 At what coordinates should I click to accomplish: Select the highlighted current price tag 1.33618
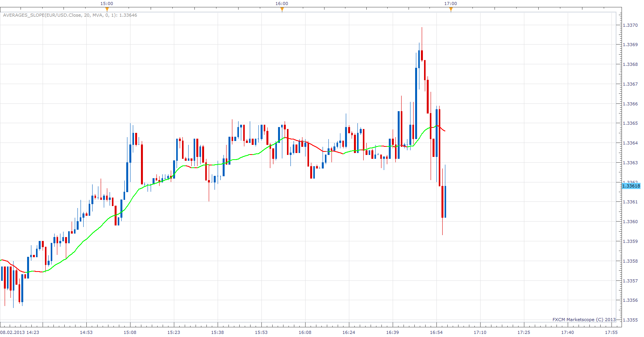(631, 186)
